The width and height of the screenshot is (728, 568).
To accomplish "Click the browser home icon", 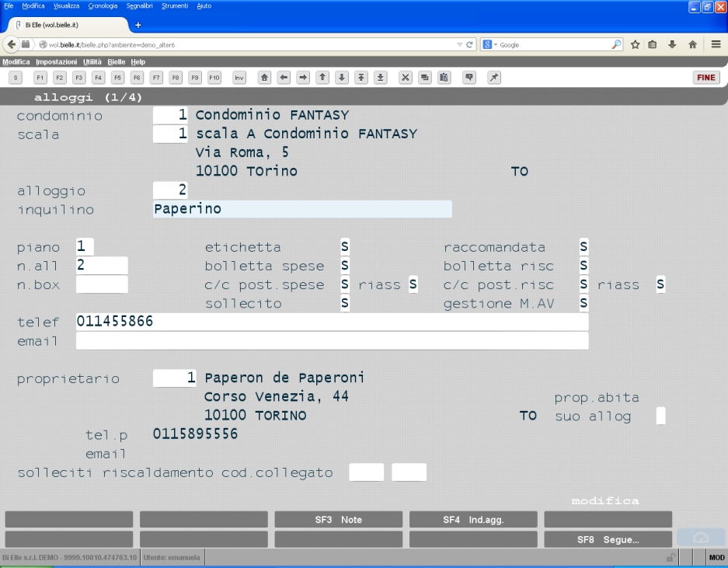I will click(x=693, y=44).
